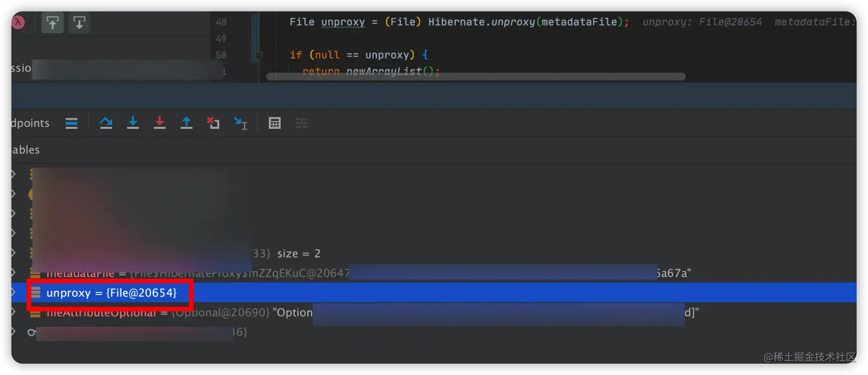Click line number 50 in gutter

(x=221, y=55)
